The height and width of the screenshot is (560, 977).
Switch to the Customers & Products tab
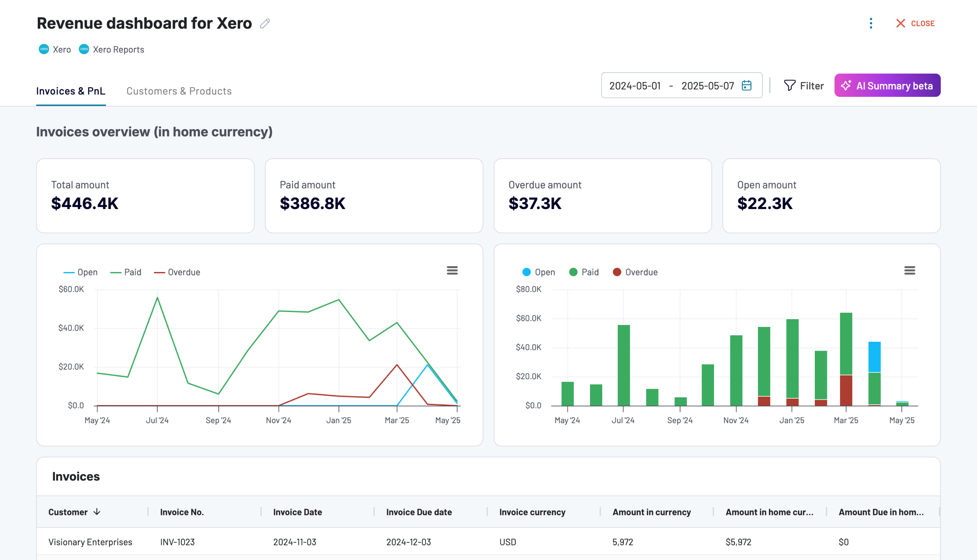pos(179,91)
